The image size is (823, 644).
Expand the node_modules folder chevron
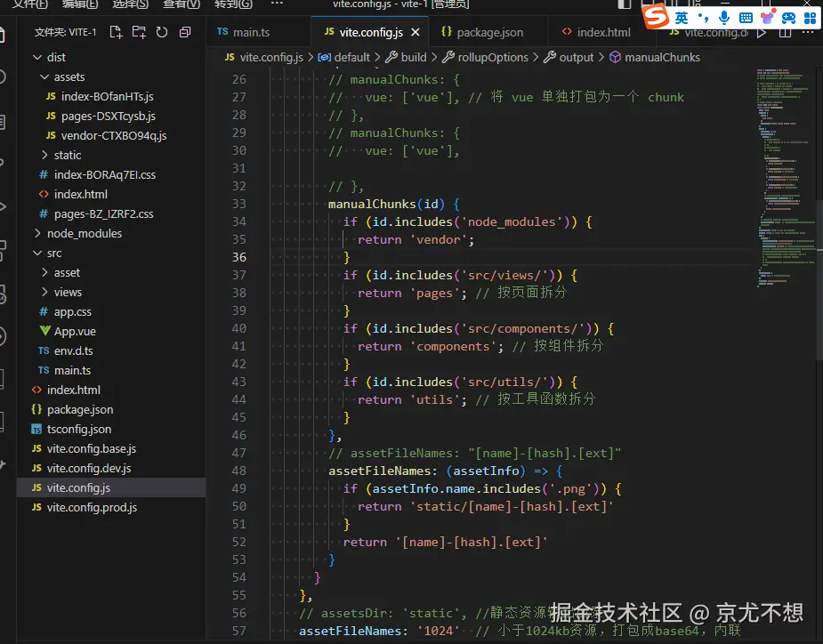pos(37,233)
